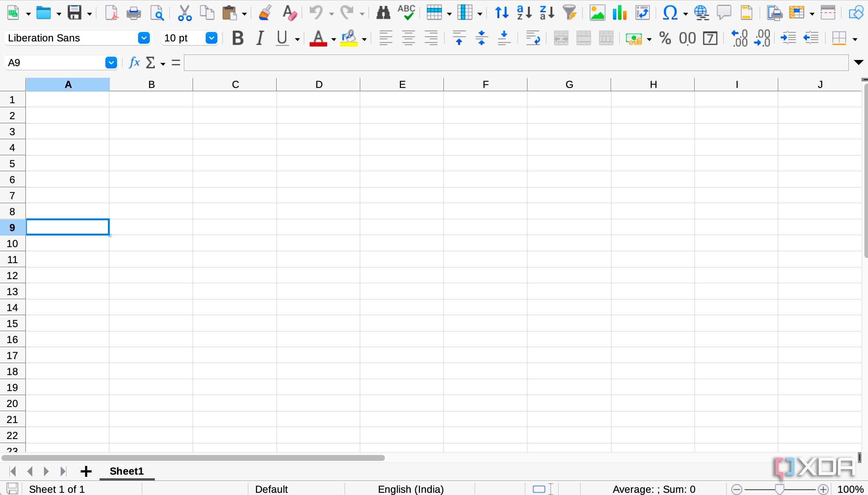Toggle Print Preview icon
The height and width of the screenshot is (495, 868).
tap(157, 13)
